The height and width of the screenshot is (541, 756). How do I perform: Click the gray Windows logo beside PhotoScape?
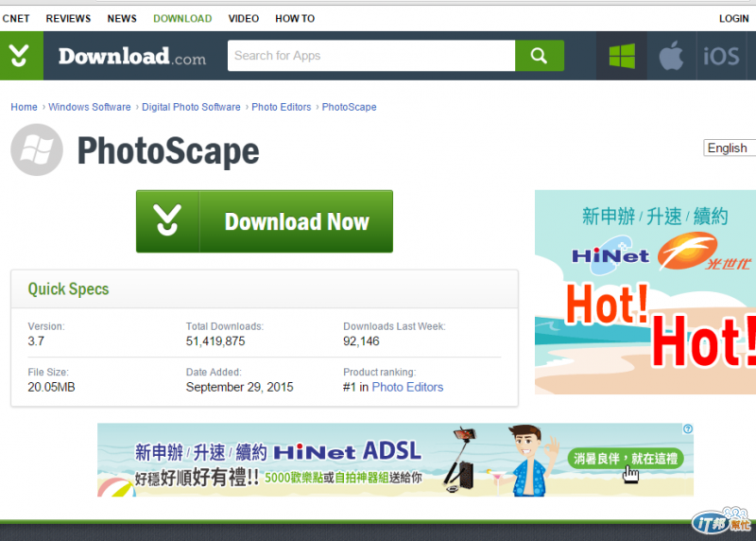tap(37, 149)
